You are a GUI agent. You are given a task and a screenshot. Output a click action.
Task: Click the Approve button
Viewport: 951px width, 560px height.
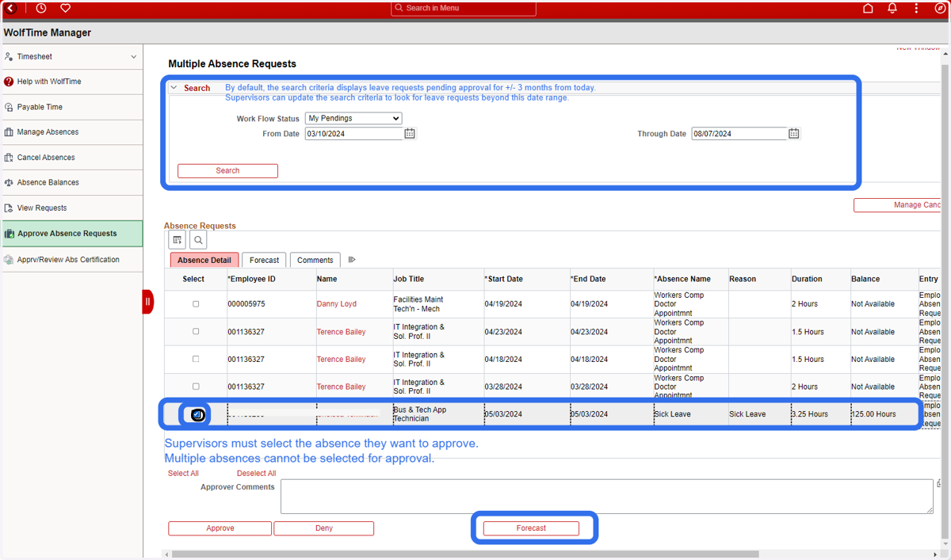pos(220,528)
